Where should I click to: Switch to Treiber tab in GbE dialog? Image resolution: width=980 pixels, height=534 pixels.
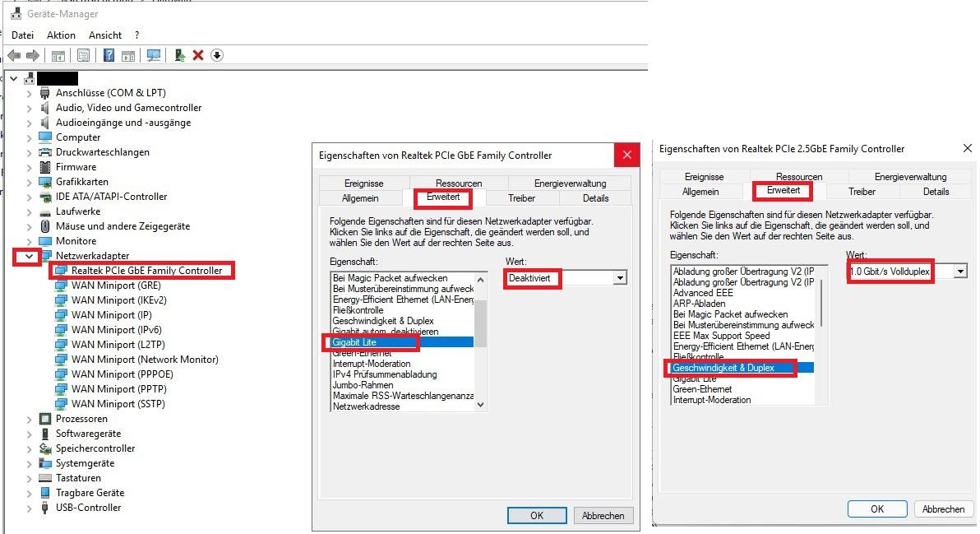coord(521,198)
